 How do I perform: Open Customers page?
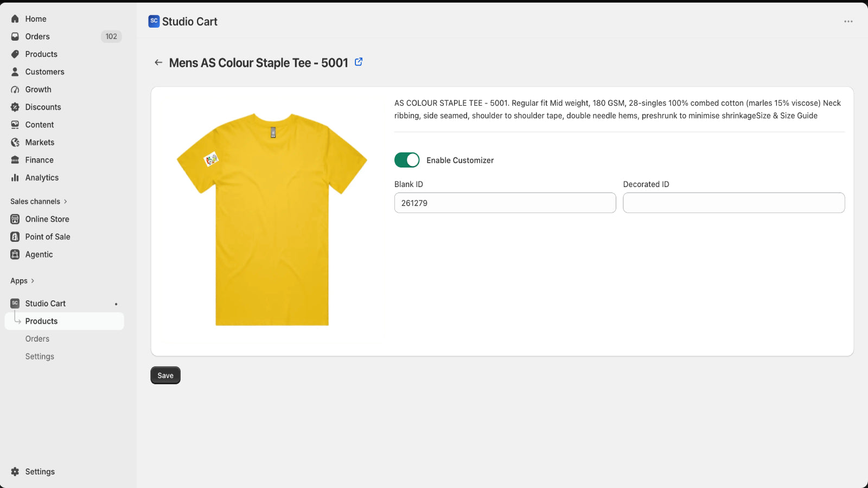pyautogui.click(x=44, y=72)
